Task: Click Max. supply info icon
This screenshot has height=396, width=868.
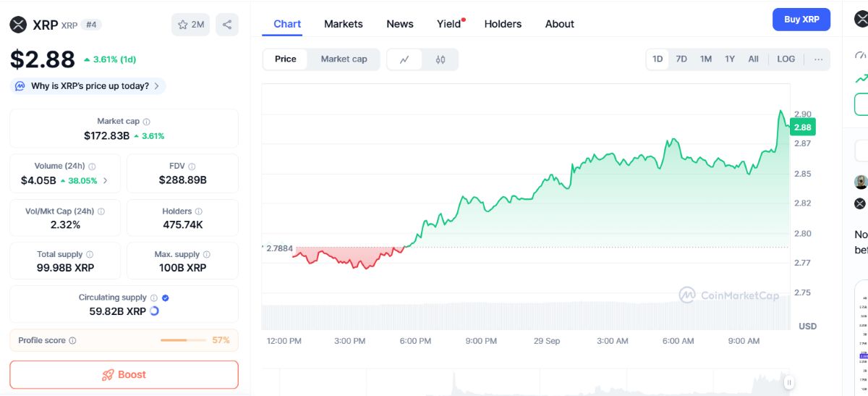Action: (207, 255)
